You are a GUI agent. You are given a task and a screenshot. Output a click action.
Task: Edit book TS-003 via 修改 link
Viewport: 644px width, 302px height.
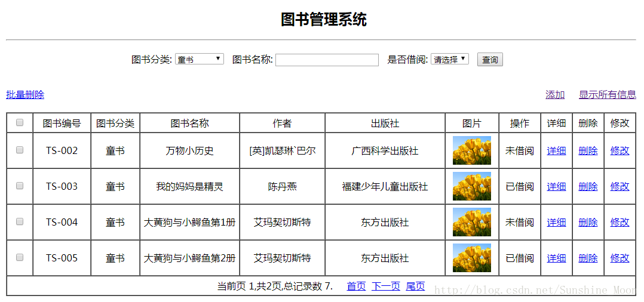(x=620, y=186)
